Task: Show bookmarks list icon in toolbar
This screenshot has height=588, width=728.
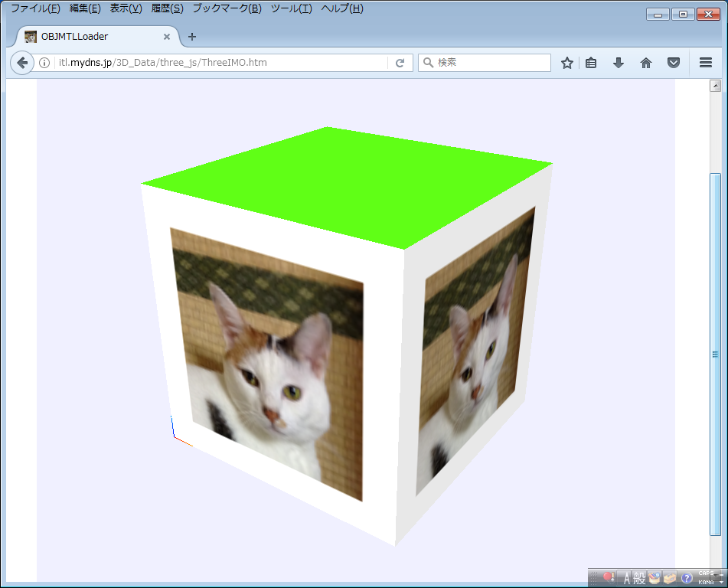Action: [x=591, y=63]
